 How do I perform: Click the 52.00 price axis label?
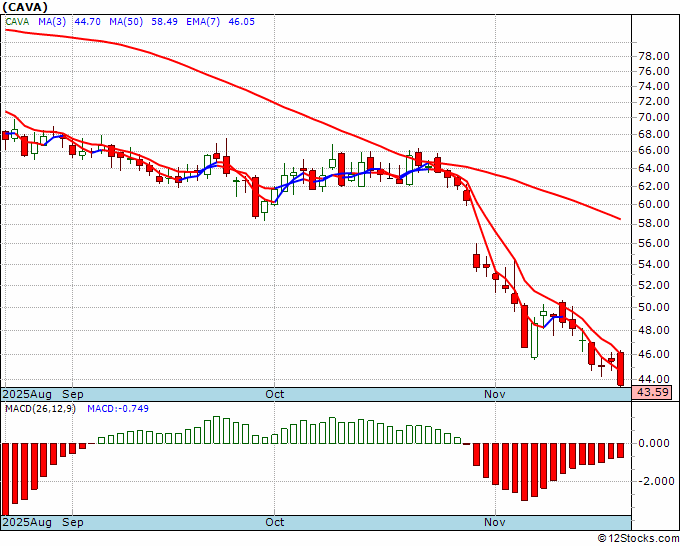click(654, 285)
